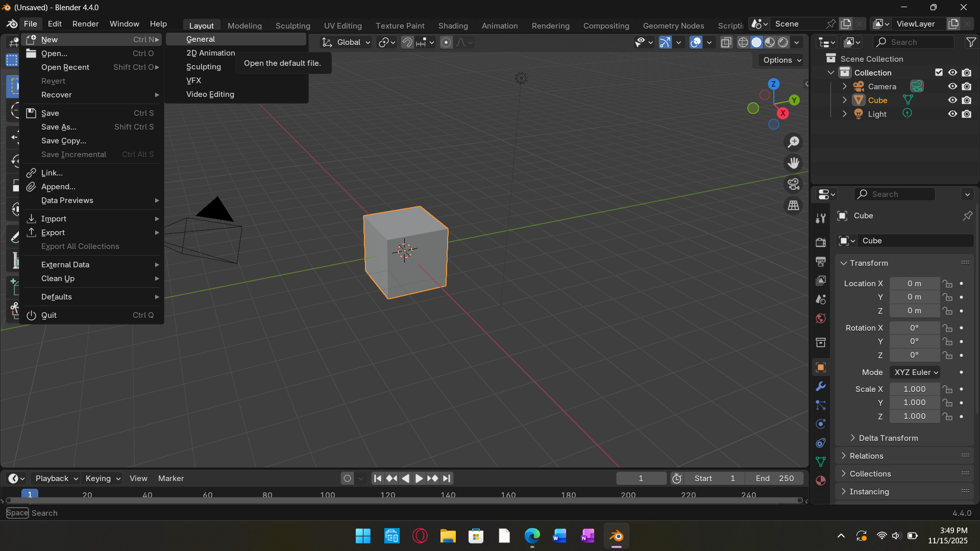Screen dimensions: 980x551
Task: Click the properties Search field
Action: point(894,194)
